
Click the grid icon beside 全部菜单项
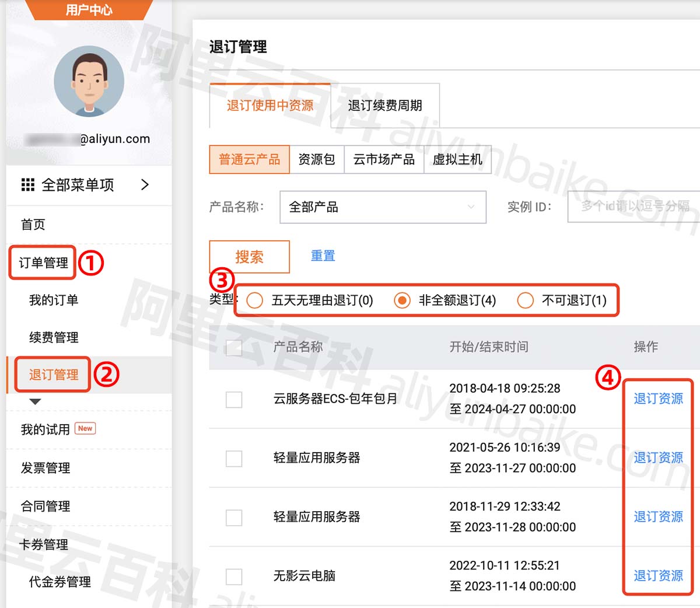[x=27, y=185]
